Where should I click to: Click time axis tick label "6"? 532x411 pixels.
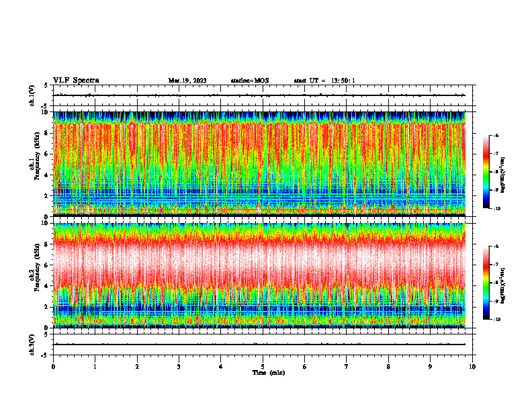(305, 367)
